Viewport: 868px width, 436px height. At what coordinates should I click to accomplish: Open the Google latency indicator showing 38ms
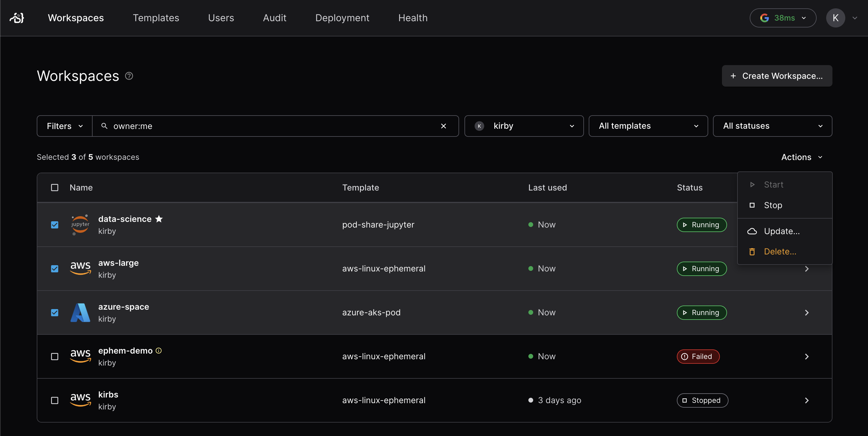tap(782, 18)
